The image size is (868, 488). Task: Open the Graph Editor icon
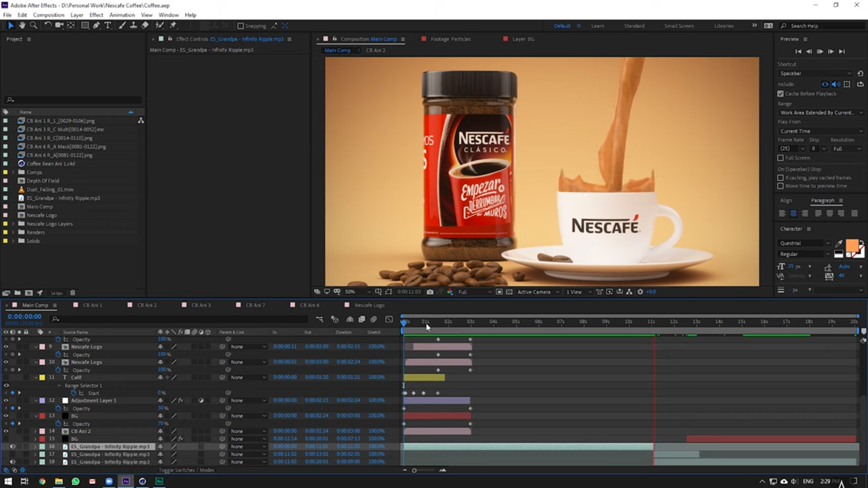389,319
